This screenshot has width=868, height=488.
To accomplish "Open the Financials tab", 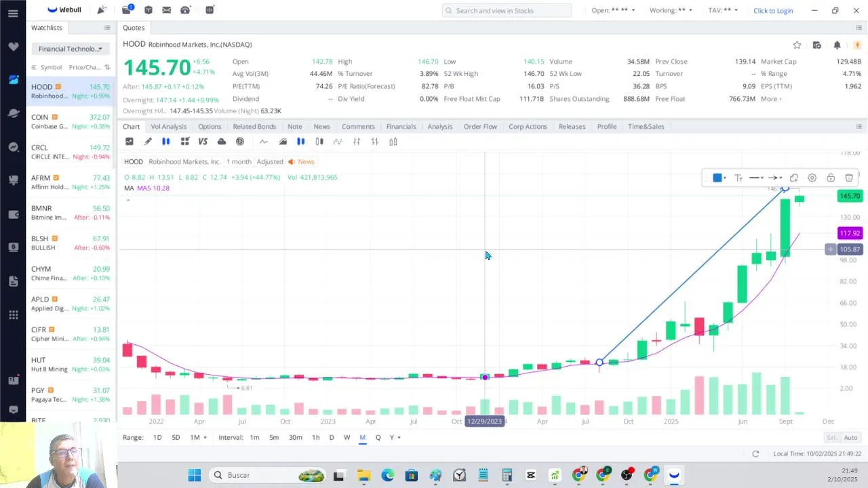I will tap(401, 127).
